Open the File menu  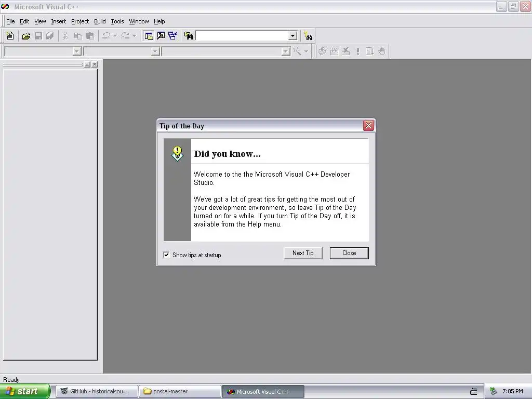pyautogui.click(x=10, y=21)
